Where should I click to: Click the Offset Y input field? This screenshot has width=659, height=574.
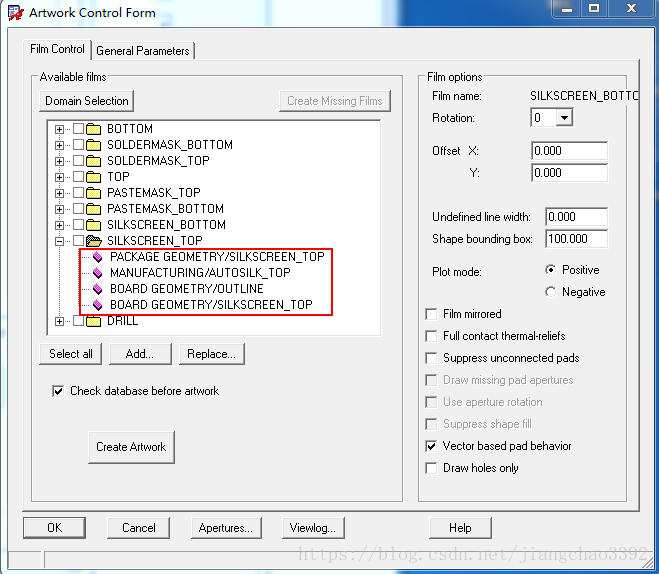(569, 173)
